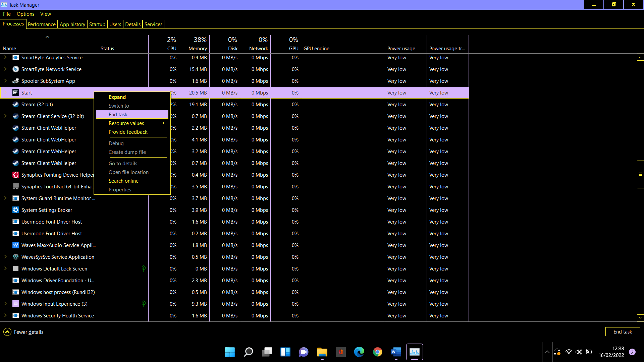This screenshot has width=644, height=362.
Task: Click the Windows Default Lock Screen icon
Action: tap(15, 269)
